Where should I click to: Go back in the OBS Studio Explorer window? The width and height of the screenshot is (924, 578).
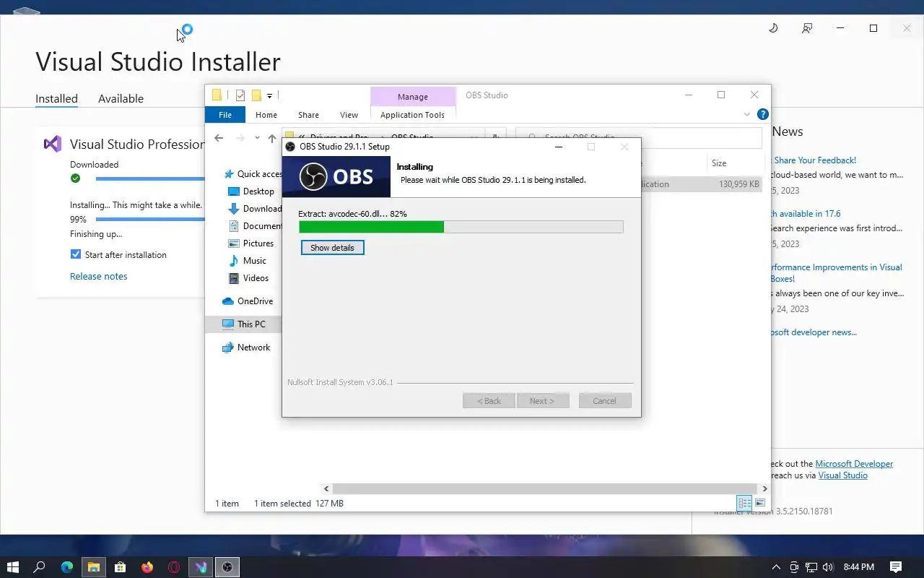[x=219, y=138]
